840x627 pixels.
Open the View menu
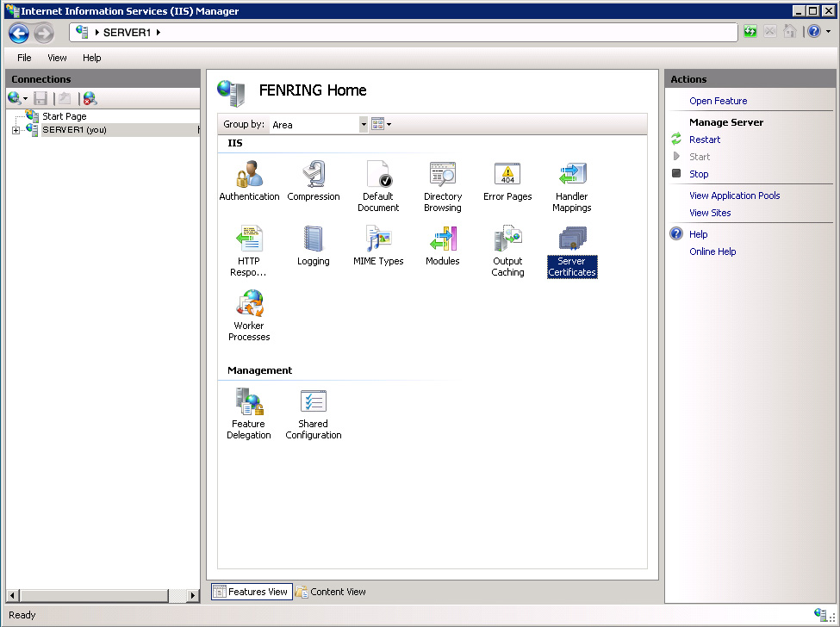click(57, 58)
